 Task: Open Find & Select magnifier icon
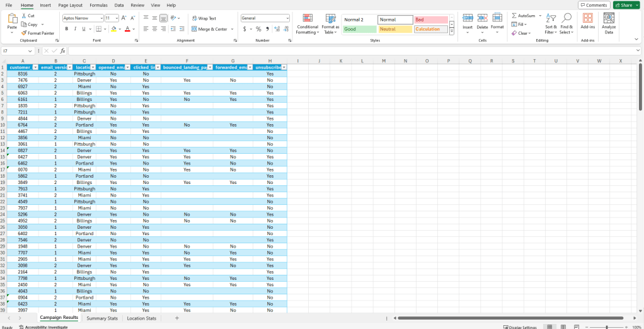coord(566,18)
